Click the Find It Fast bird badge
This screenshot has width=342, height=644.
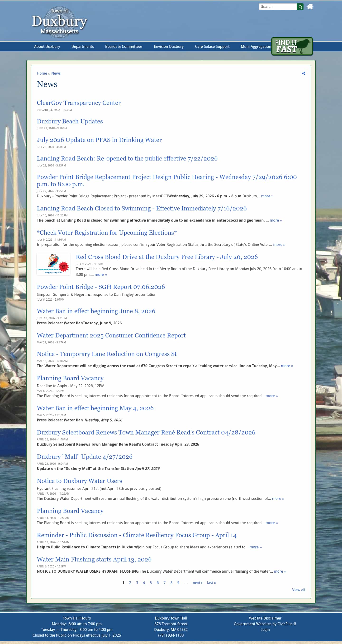pyautogui.click(x=292, y=47)
